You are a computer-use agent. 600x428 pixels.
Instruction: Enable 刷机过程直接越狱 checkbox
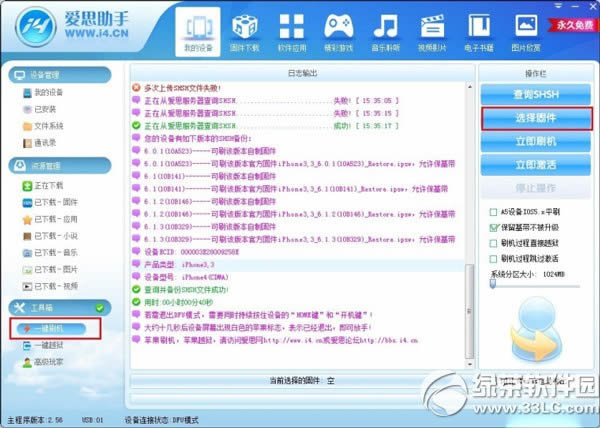(x=494, y=243)
